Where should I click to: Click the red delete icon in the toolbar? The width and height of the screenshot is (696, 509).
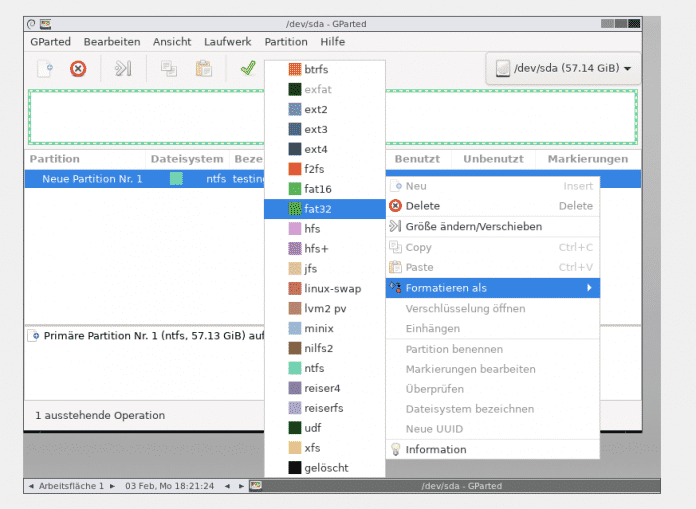point(78,69)
